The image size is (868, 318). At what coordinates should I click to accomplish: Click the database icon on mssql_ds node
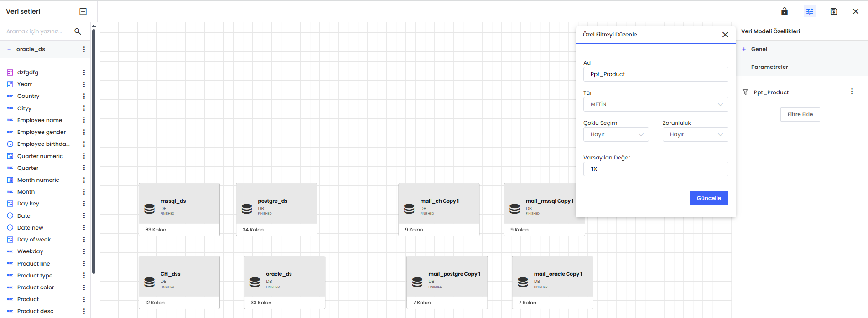[x=150, y=209]
